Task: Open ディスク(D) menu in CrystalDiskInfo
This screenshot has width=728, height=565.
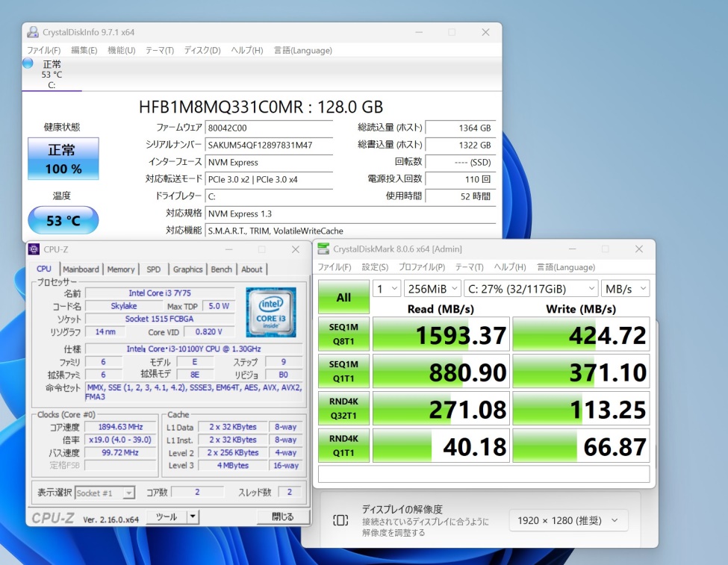Action: click(x=202, y=50)
